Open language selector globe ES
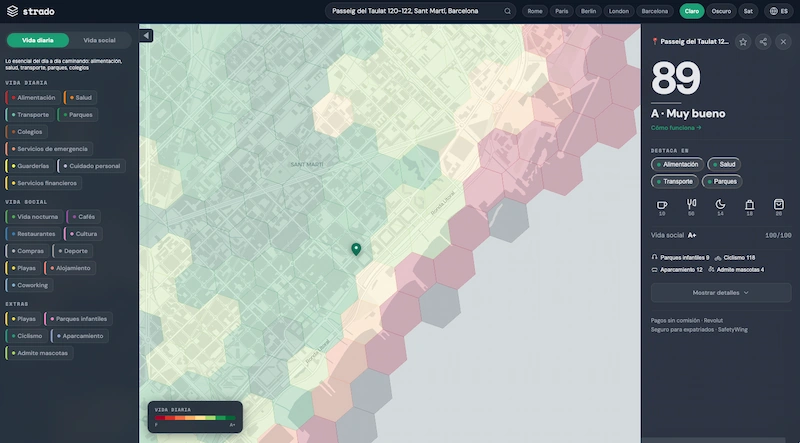The image size is (800, 443). [x=779, y=11]
